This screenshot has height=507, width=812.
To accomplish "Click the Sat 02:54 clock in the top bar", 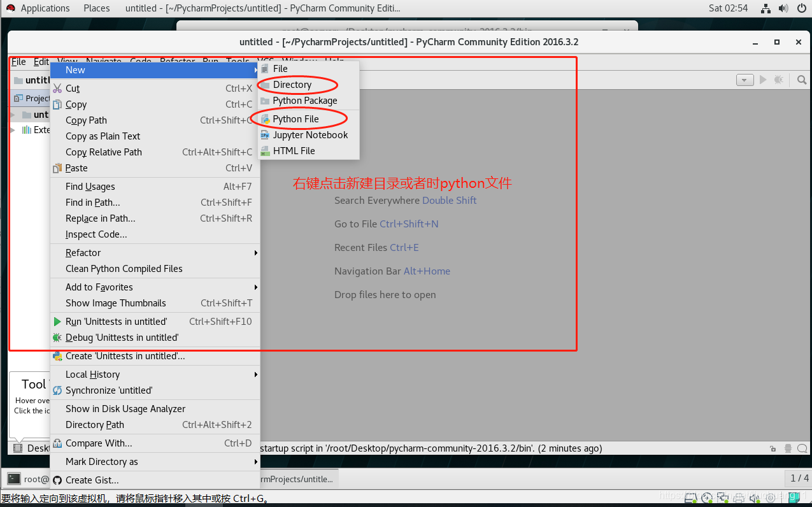I will 728,8.
